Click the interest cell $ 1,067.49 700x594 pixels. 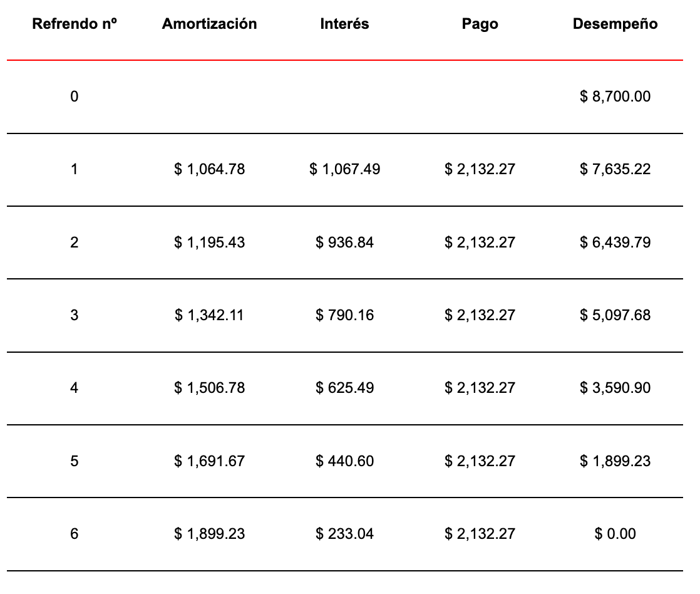coord(344,169)
